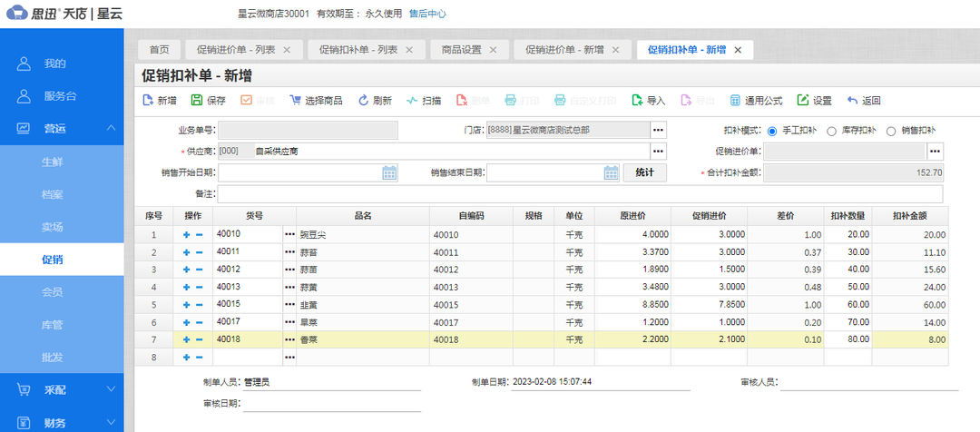The height and width of the screenshot is (432, 980).
Task: Select the 手工扣补 radio option
Action: pyautogui.click(x=772, y=131)
